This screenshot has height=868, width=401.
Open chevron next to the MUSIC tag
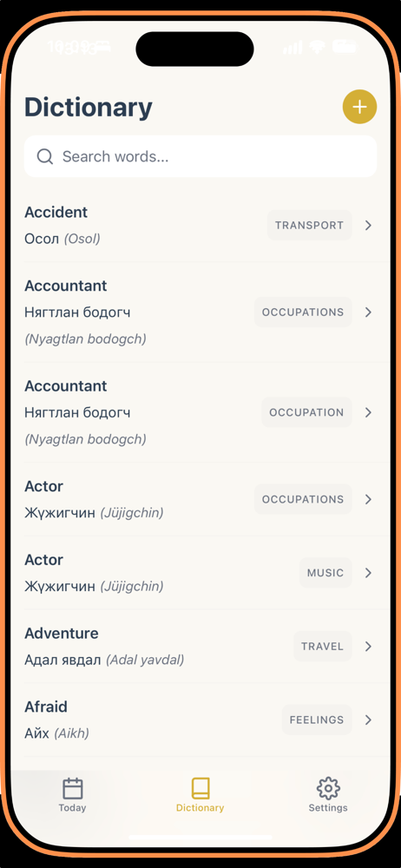(368, 573)
